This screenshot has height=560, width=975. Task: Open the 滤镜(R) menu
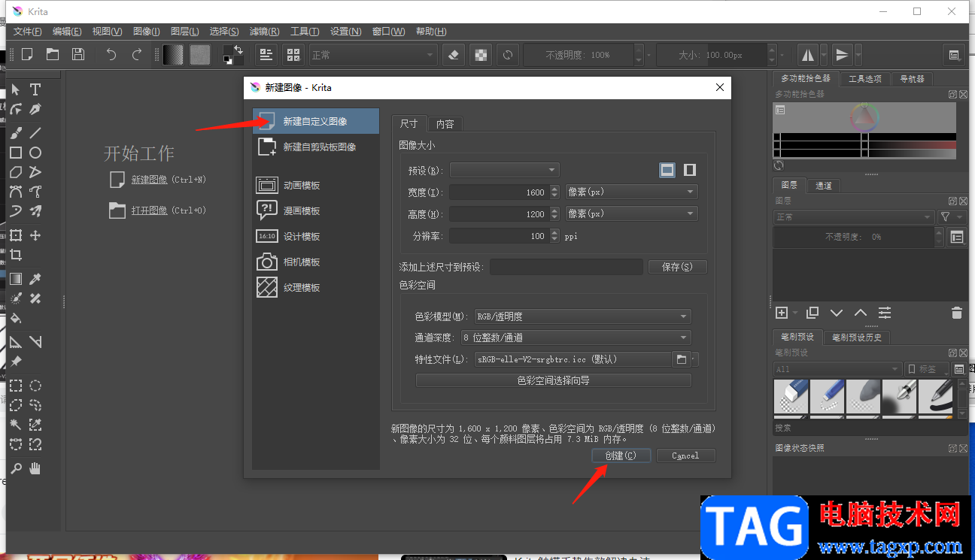pyautogui.click(x=264, y=32)
